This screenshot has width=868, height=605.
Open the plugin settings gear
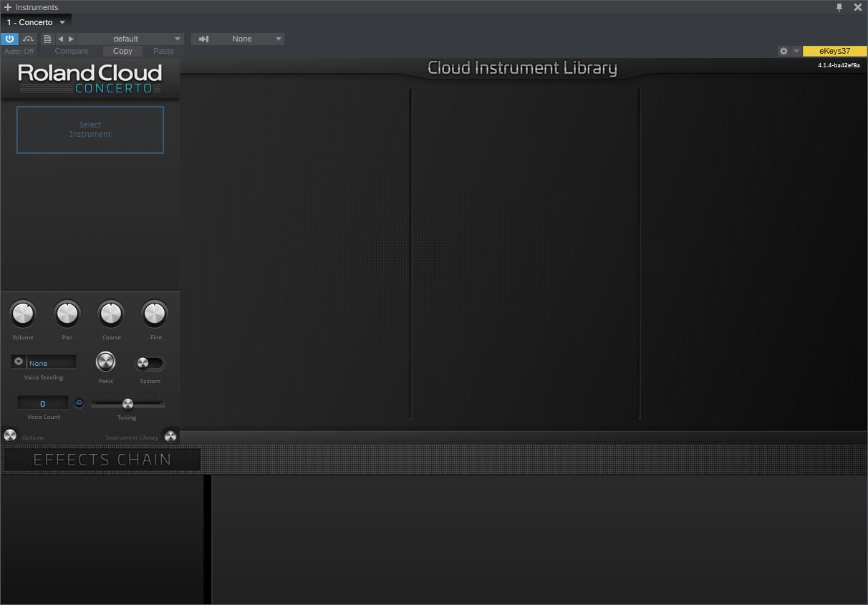tap(783, 51)
